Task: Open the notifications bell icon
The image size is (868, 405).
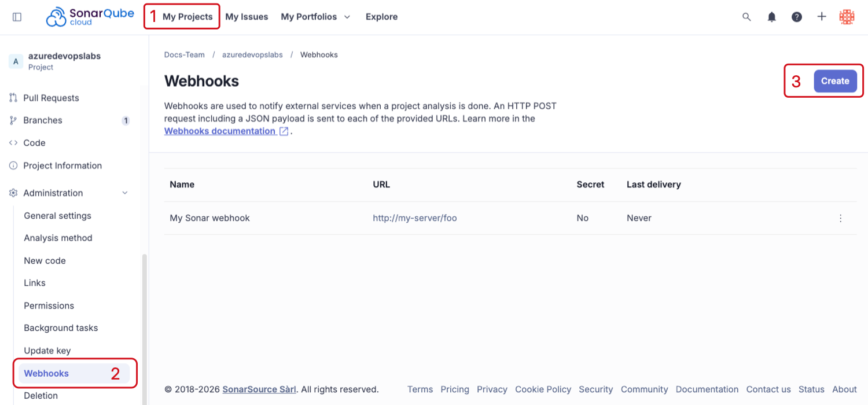Action: coord(771,17)
